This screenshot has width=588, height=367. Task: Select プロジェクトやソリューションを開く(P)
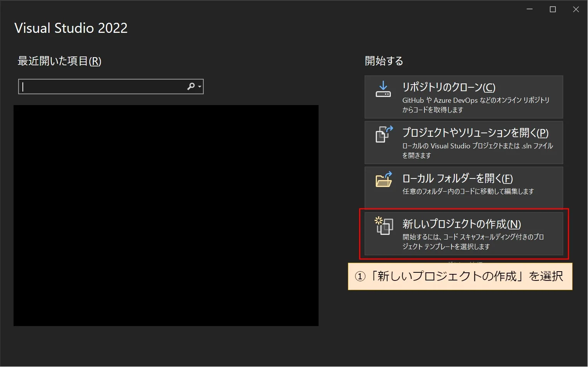(464, 143)
